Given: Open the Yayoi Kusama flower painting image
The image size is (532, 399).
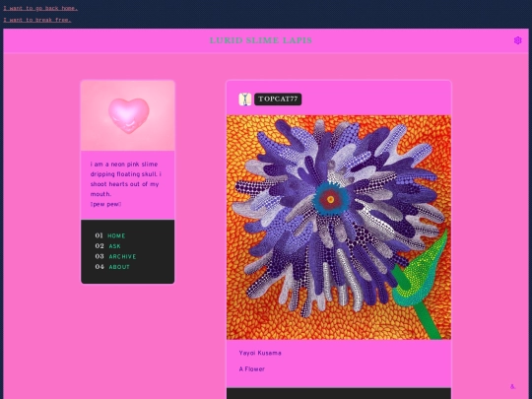Looking at the screenshot, I should click(339, 228).
